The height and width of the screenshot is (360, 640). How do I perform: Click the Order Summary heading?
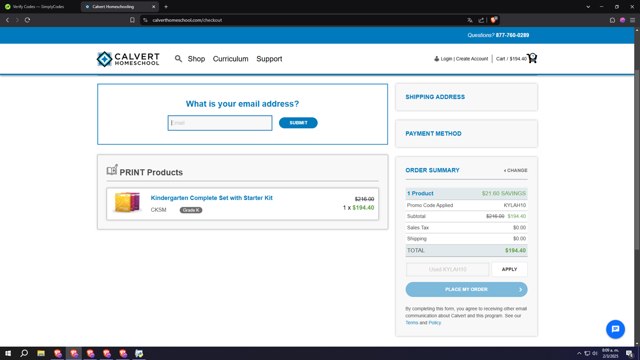[x=432, y=170]
